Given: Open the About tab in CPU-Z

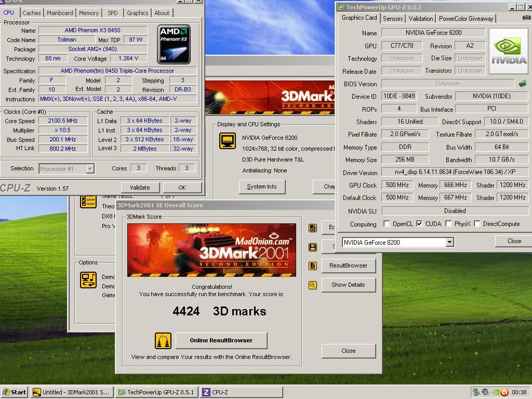Looking at the screenshot, I should tap(162, 13).
